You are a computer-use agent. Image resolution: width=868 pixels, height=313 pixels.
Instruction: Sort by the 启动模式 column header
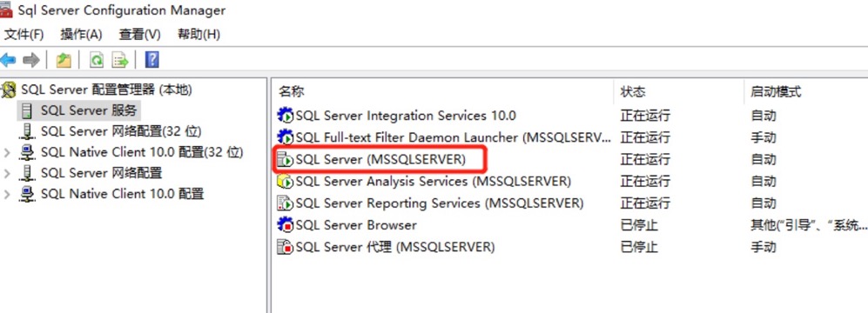[776, 92]
